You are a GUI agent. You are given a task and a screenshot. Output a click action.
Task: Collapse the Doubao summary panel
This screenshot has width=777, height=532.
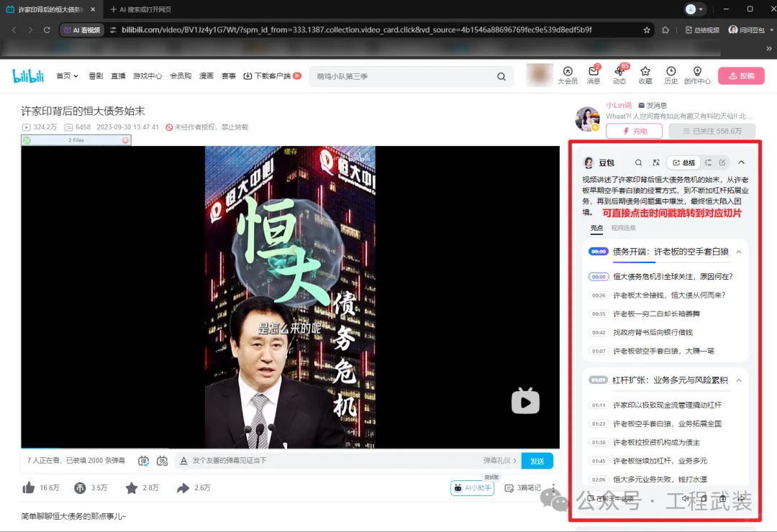(741, 162)
